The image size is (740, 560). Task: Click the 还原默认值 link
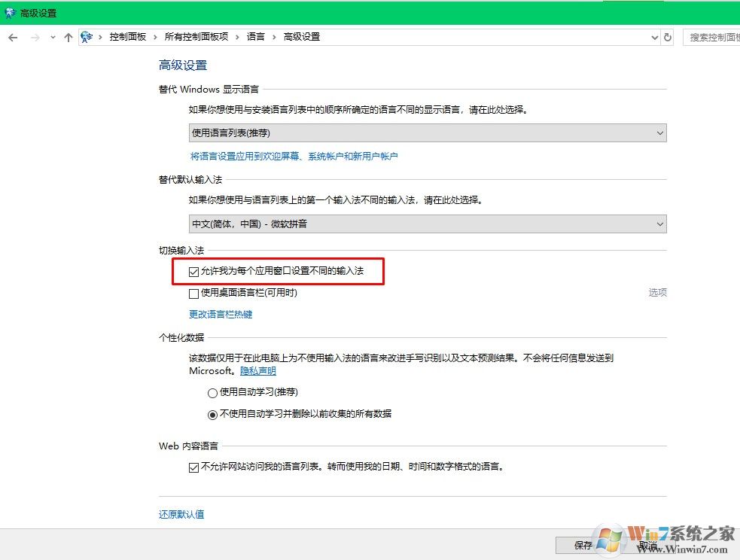(181, 514)
